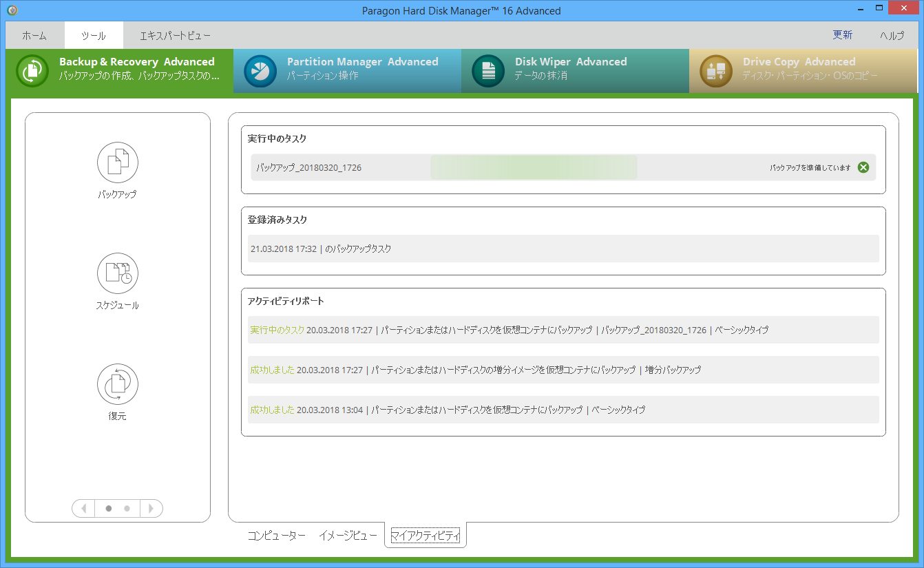Minimize the Paragon Hard Disk Manager window
Screen dimensions: 924x568
click(x=861, y=10)
